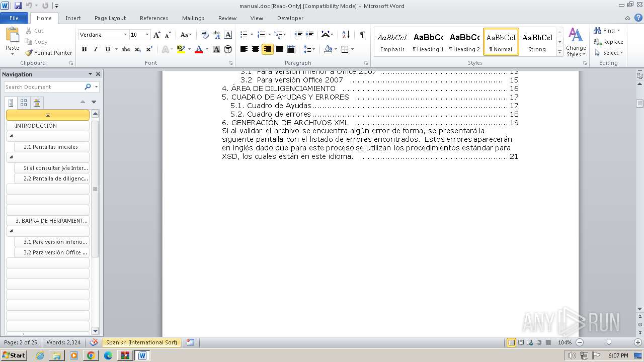Click Replace in Editing group

608,42
